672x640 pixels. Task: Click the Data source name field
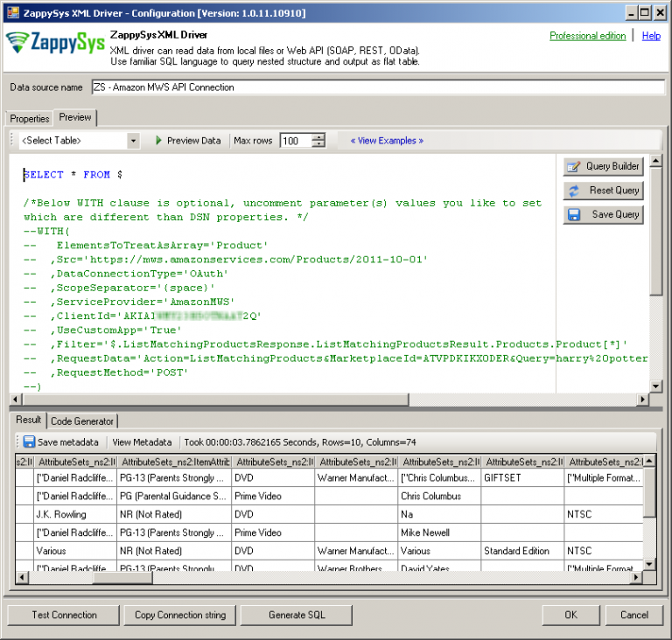(378, 87)
